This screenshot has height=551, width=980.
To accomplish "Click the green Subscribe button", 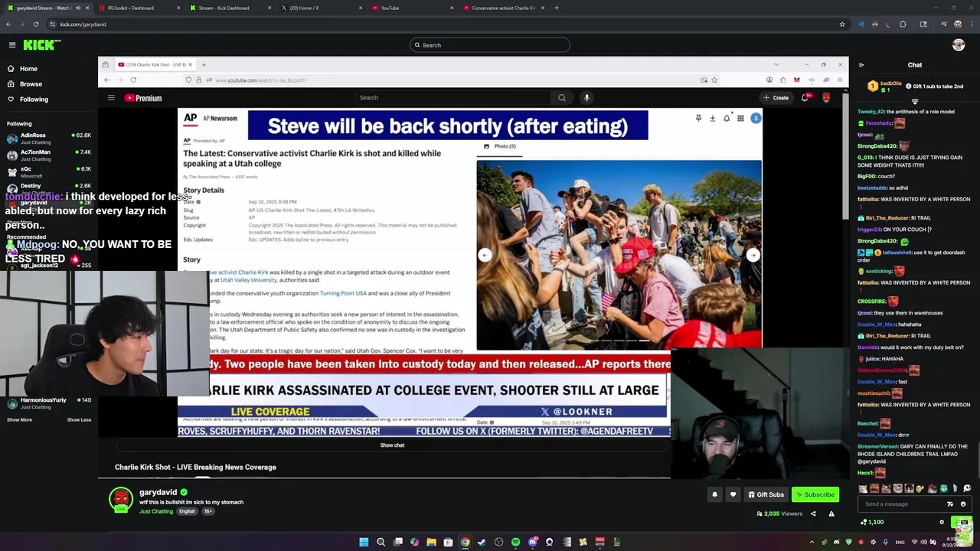I will pyautogui.click(x=815, y=494).
